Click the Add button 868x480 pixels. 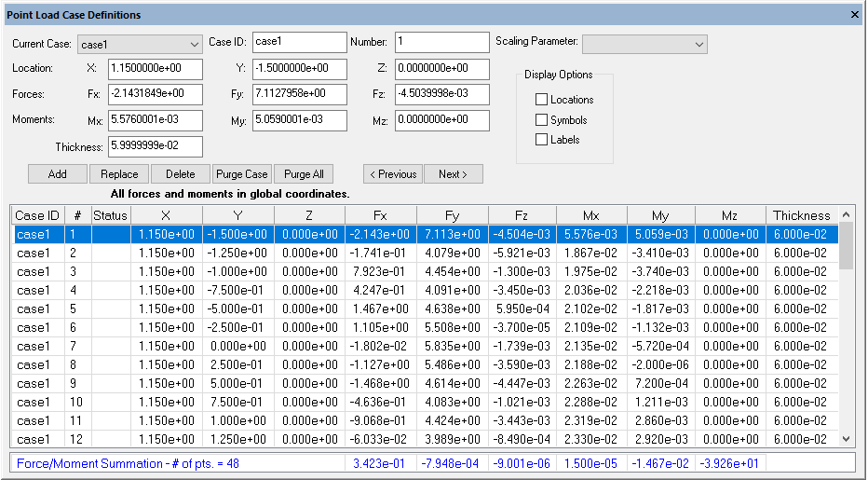pyautogui.click(x=58, y=174)
